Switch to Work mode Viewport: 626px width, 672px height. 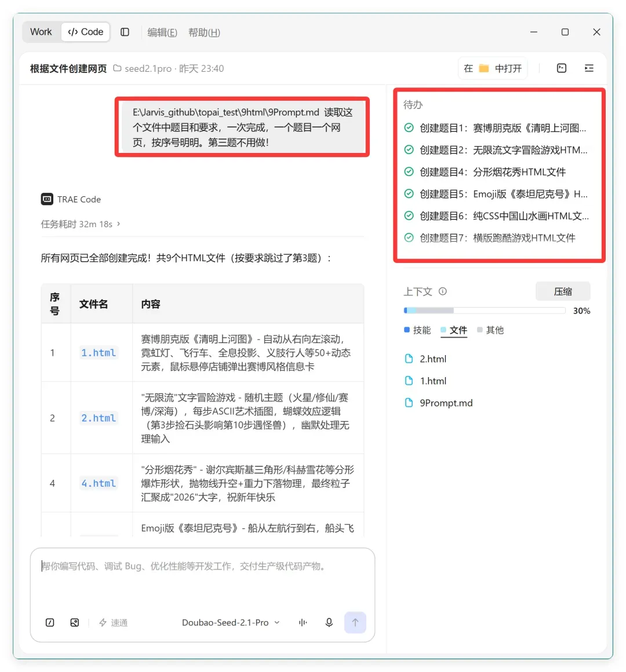tap(41, 32)
